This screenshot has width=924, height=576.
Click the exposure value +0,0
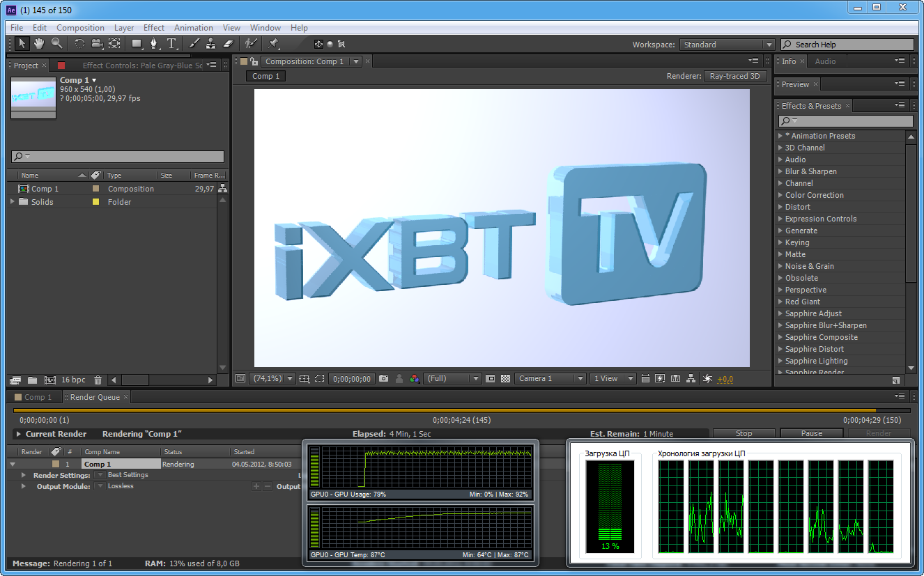[x=725, y=379]
